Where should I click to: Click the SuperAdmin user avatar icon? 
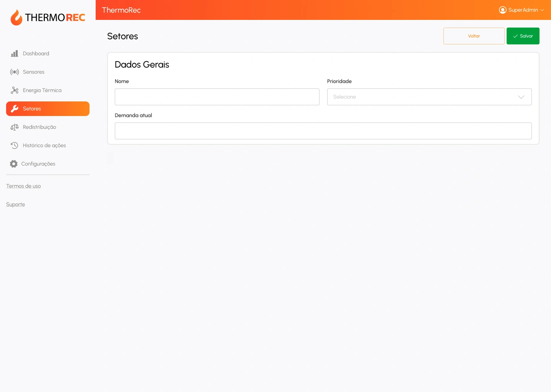502,10
